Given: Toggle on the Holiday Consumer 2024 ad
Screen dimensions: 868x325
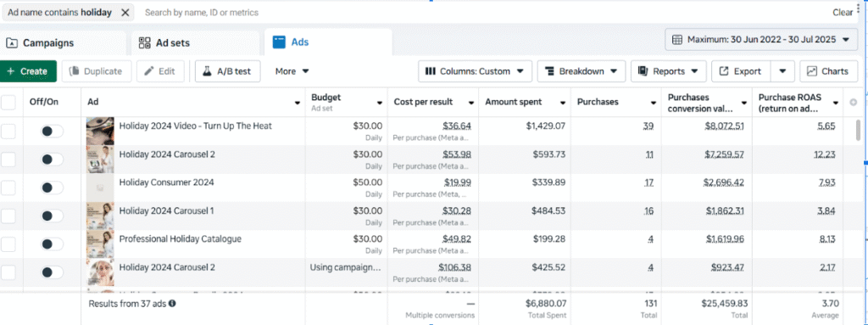Looking at the screenshot, I should coord(52,188).
